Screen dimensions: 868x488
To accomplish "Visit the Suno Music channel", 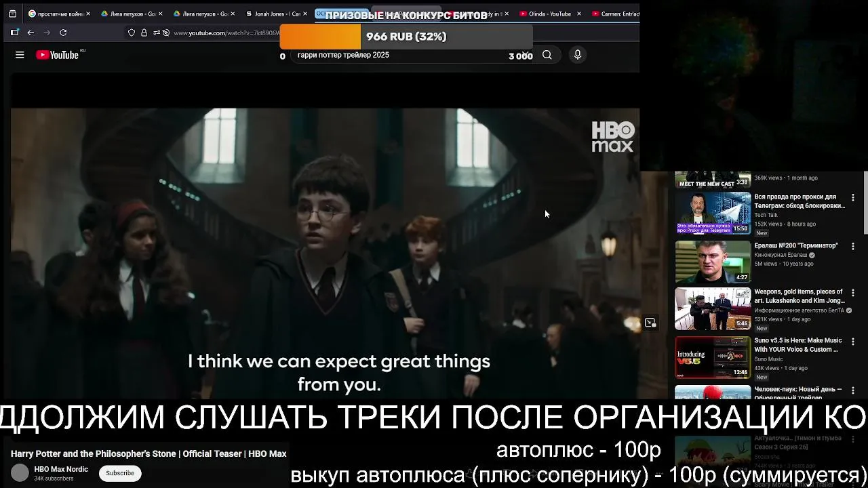I will pos(768,359).
